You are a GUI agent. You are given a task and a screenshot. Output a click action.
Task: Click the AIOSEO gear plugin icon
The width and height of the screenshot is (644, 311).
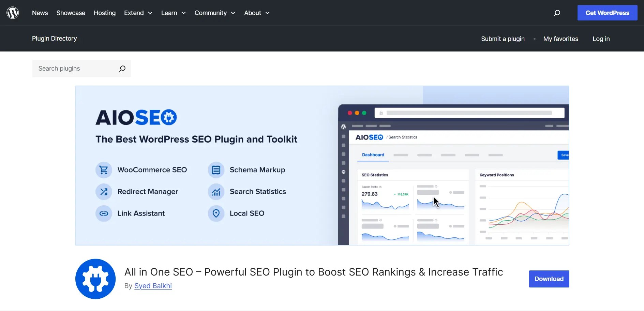[x=95, y=279]
